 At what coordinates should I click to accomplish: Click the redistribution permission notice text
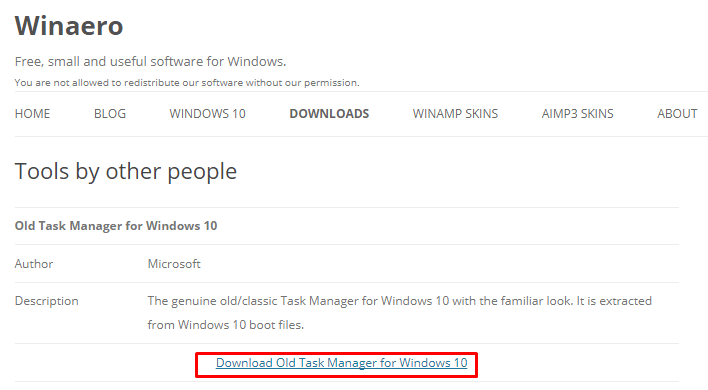click(x=187, y=83)
